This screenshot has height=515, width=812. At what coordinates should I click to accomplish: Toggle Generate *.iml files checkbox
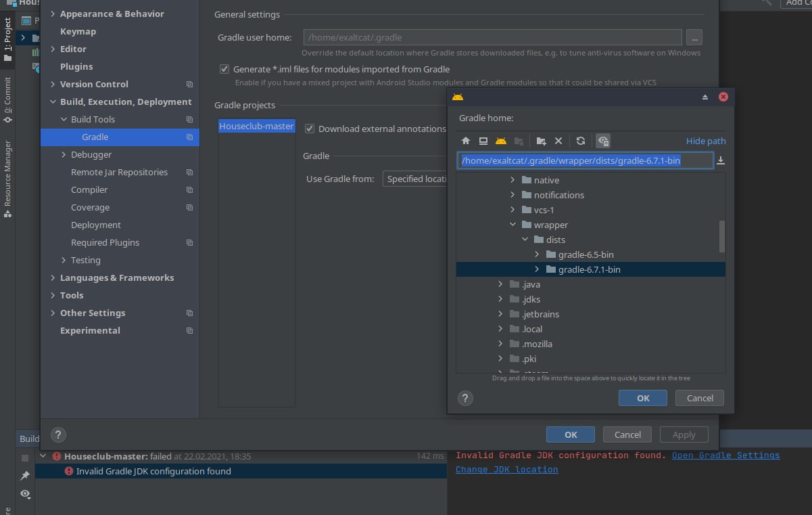(x=224, y=69)
